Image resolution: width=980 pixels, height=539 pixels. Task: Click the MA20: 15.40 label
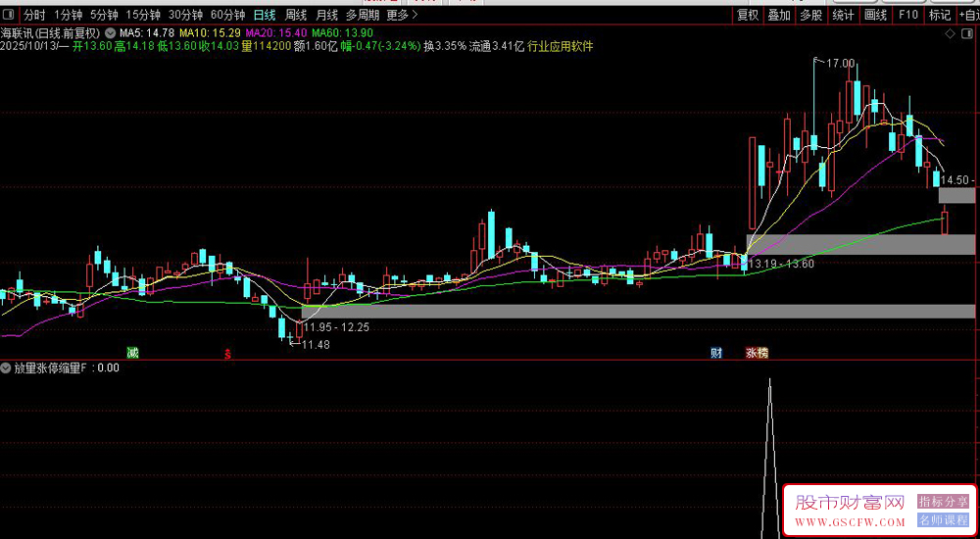277,32
